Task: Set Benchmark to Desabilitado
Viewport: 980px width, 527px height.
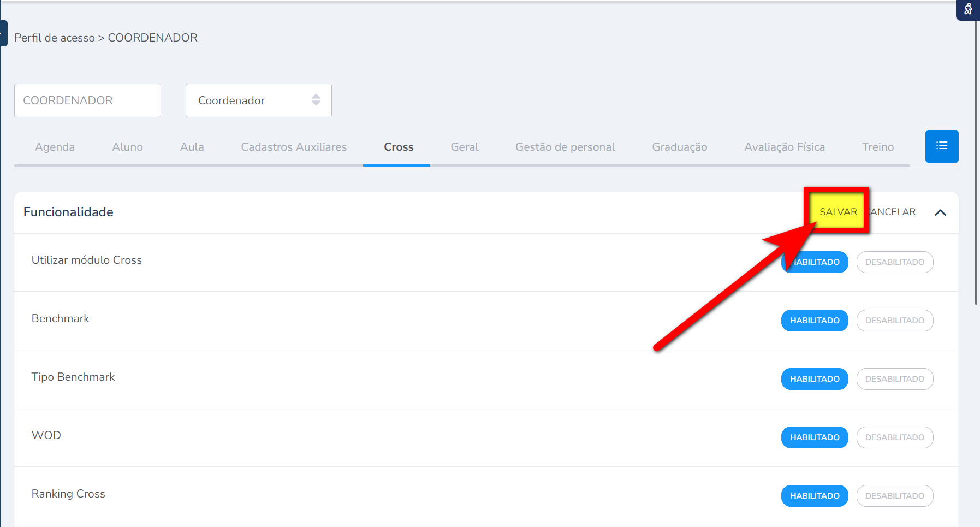Action: point(894,321)
